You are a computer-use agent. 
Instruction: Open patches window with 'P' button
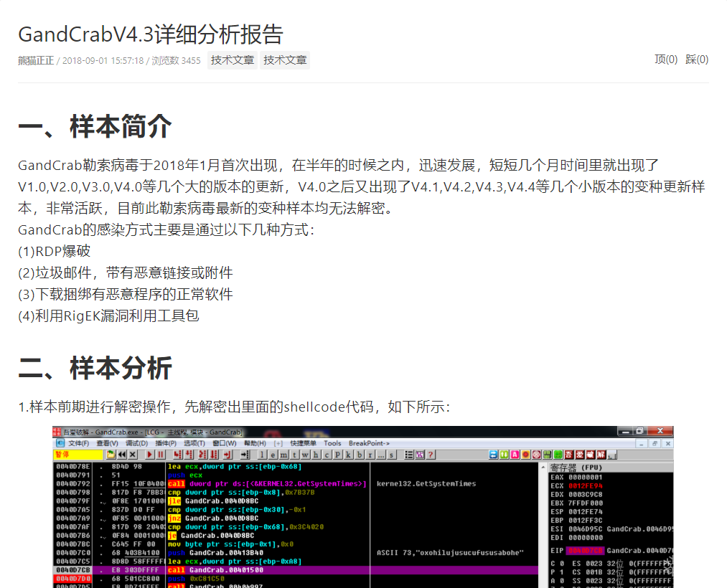click(x=337, y=455)
